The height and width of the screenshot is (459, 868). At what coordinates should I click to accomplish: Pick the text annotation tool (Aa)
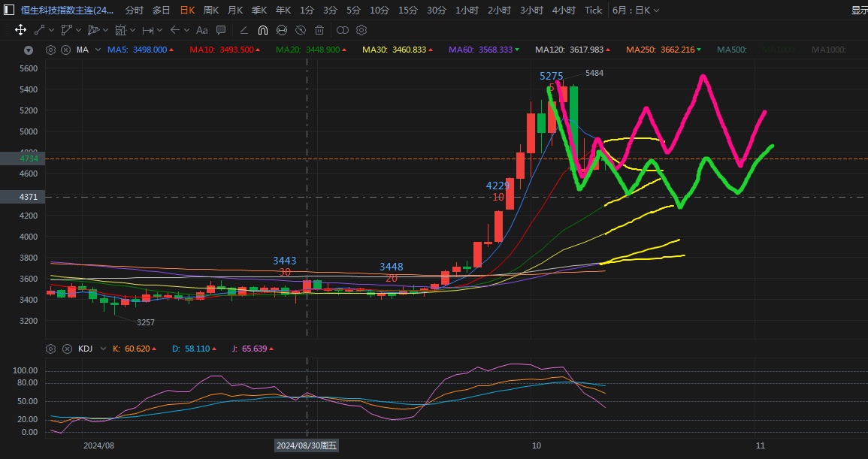pos(201,30)
